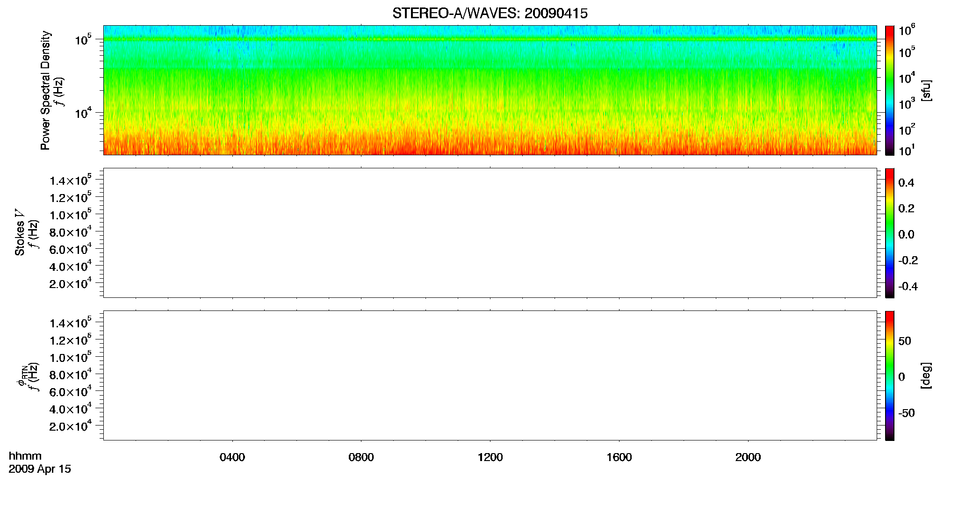Click the [deg] unit label
The height and width of the screenshot is (505, 980).
click(x=926, y=375)
